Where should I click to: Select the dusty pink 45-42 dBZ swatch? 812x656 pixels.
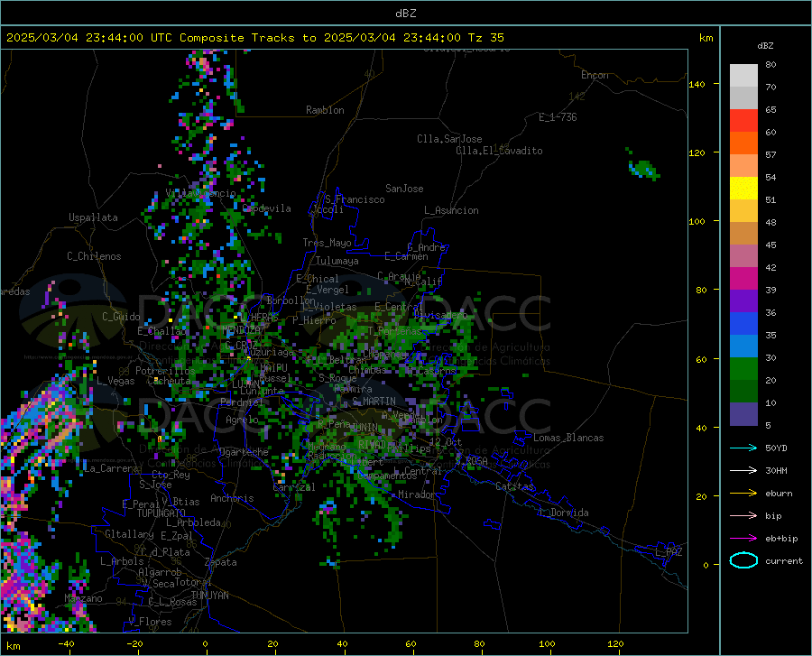tap(743, 255)
